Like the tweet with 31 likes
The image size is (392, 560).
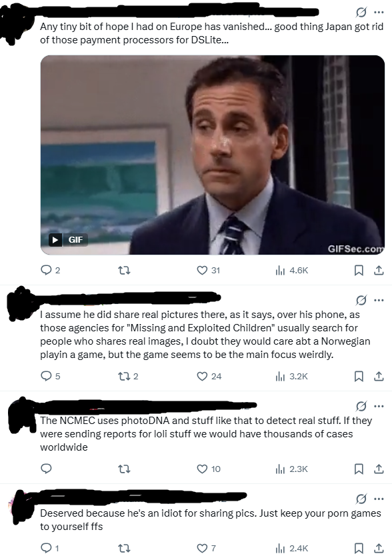[x=209, y=270]
